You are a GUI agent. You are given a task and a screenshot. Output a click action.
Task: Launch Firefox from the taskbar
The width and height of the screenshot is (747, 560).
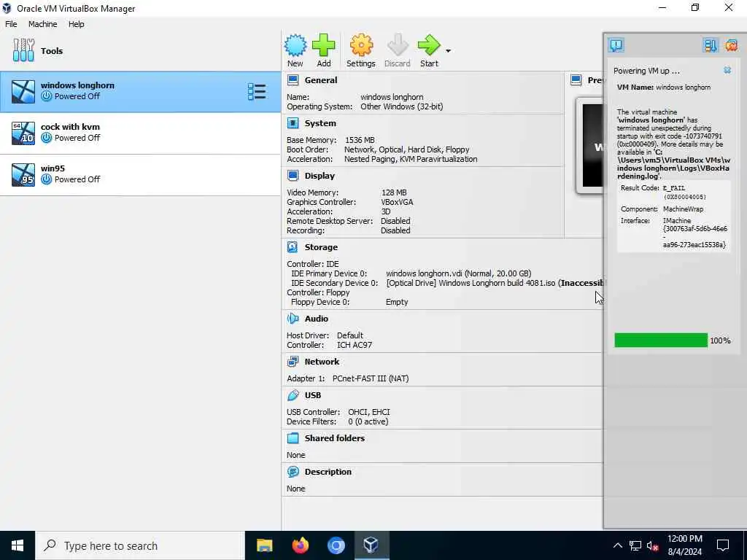300,545
